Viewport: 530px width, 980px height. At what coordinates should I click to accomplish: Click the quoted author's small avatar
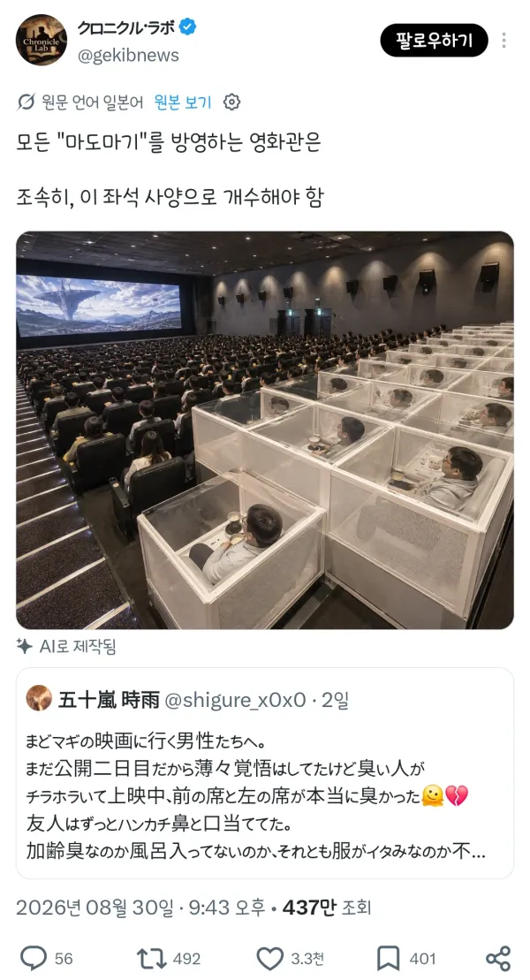pyautogui.click(x=39, y=698)
